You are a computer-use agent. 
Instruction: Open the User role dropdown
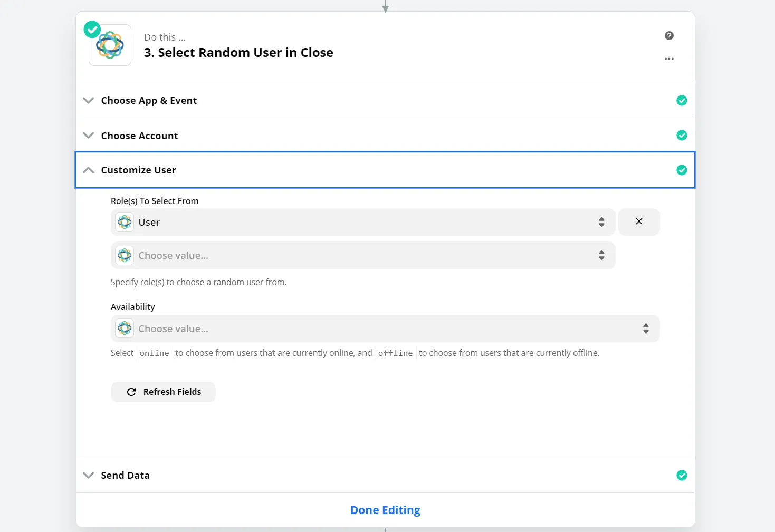coord(363,222)
